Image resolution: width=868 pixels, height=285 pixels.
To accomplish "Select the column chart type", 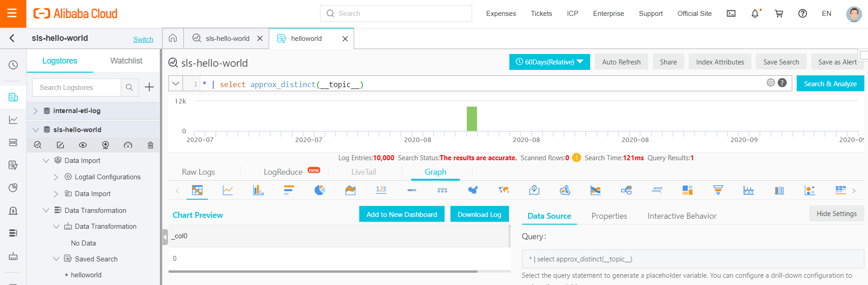I will [258, 190].
